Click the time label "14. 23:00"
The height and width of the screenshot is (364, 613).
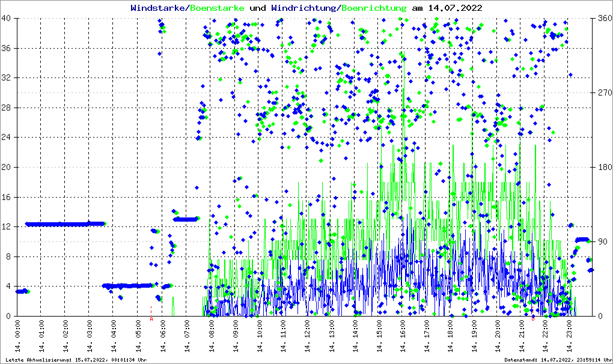point(569,336)
